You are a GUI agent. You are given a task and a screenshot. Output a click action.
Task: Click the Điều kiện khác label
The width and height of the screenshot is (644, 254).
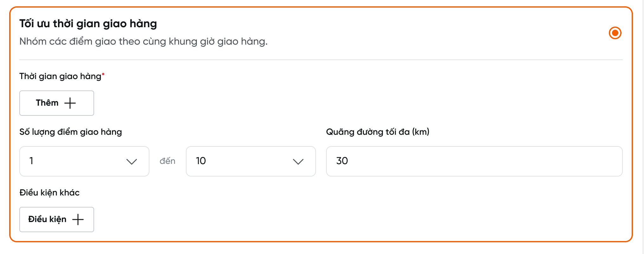click(49, 193)
